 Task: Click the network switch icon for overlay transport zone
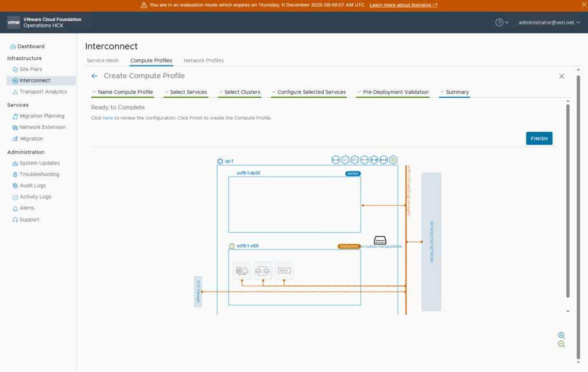point(380,240)
